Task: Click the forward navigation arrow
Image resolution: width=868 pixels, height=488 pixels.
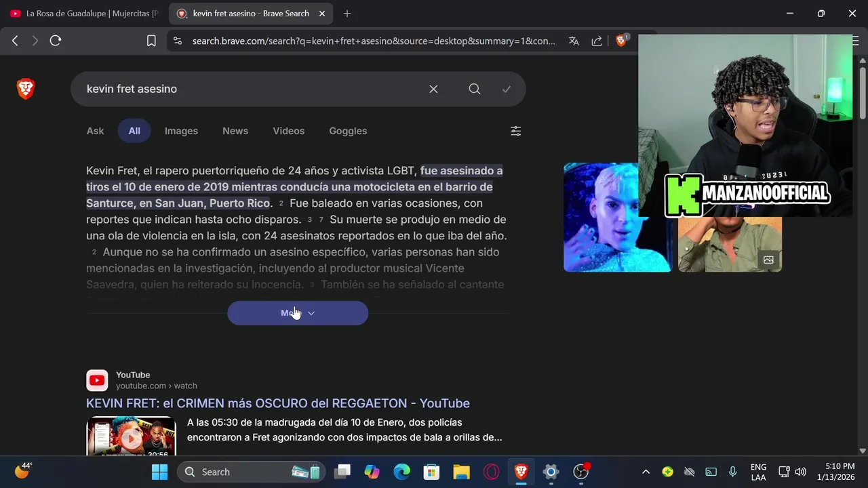Action: click(35, 41)
